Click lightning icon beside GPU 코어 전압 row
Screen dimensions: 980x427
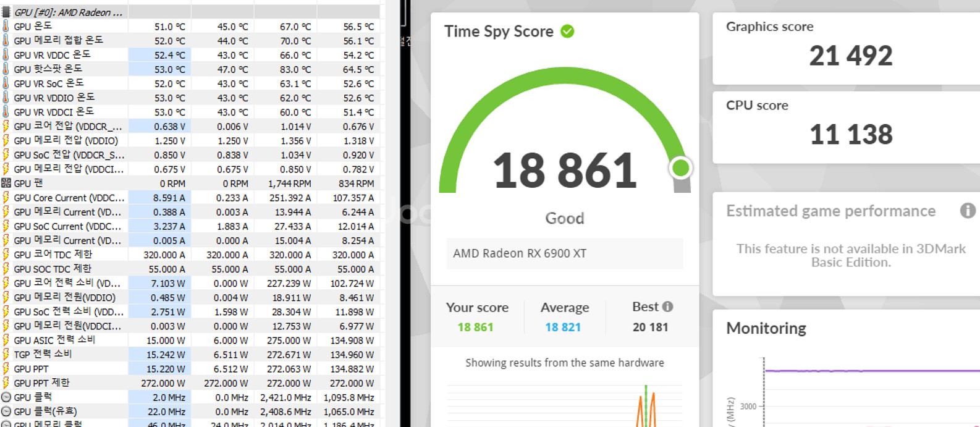pos(6,126)
